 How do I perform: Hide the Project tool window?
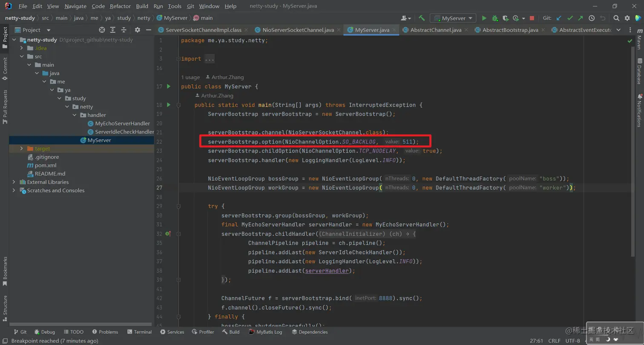pos(148,30)
